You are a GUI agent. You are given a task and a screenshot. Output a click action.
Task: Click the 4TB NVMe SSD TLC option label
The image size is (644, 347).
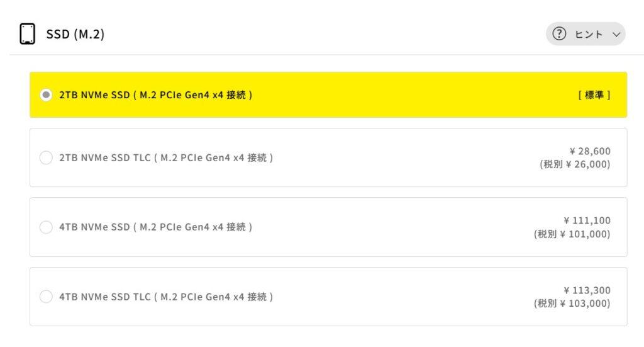166,297
